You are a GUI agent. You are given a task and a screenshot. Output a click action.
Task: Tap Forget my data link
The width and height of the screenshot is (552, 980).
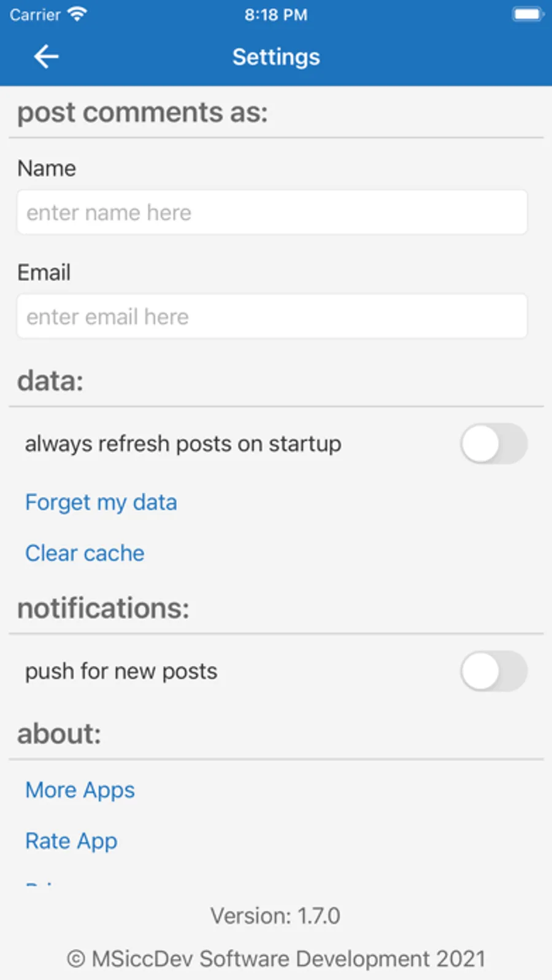click(101, 502)
